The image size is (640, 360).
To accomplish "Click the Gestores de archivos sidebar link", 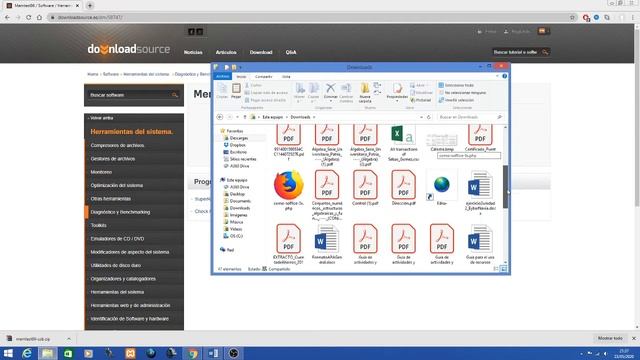I will pyautogui.click(x=113, y=159).
